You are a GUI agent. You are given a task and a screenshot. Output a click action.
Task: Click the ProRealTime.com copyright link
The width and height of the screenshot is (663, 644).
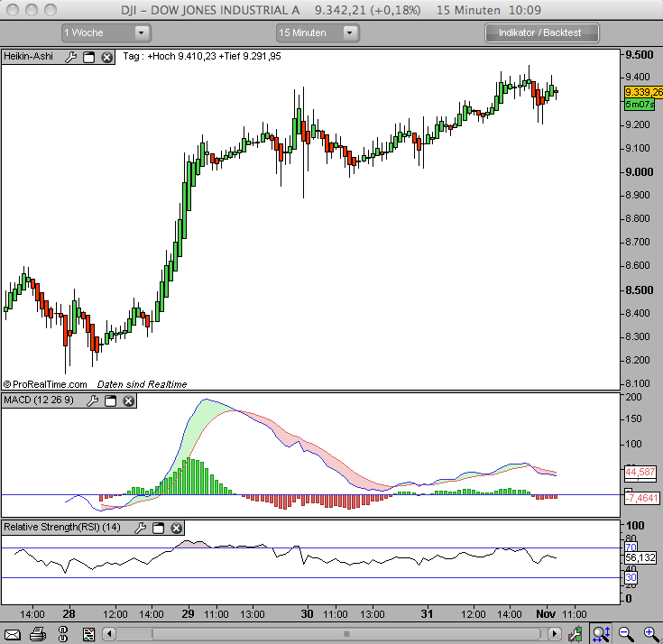tap(46, 384)
